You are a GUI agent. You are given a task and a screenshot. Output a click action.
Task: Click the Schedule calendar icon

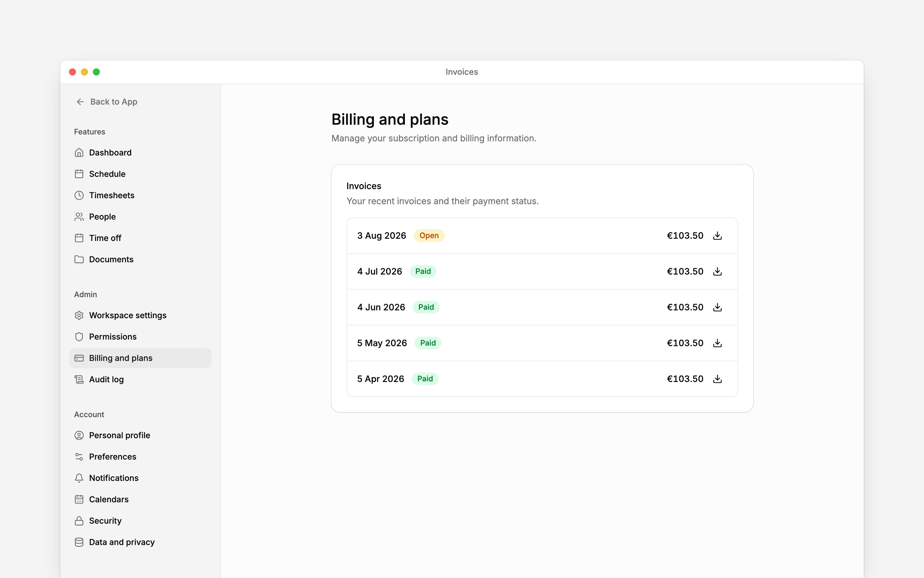pos(79,174)
